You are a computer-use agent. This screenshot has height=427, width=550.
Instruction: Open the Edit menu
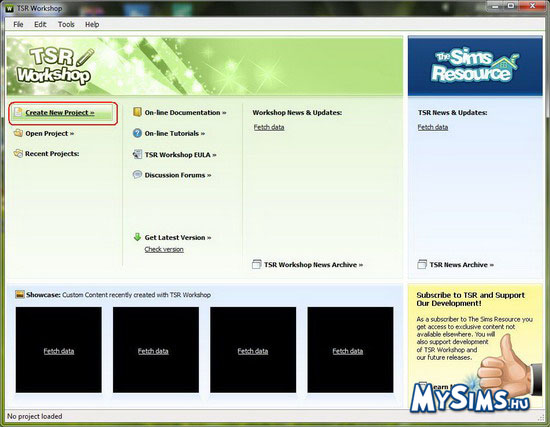[40, 24]
